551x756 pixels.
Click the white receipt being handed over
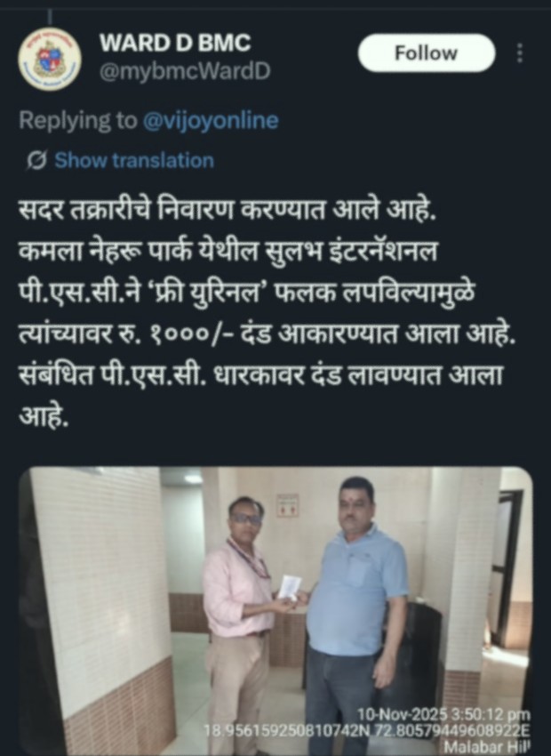pos(291,588)
